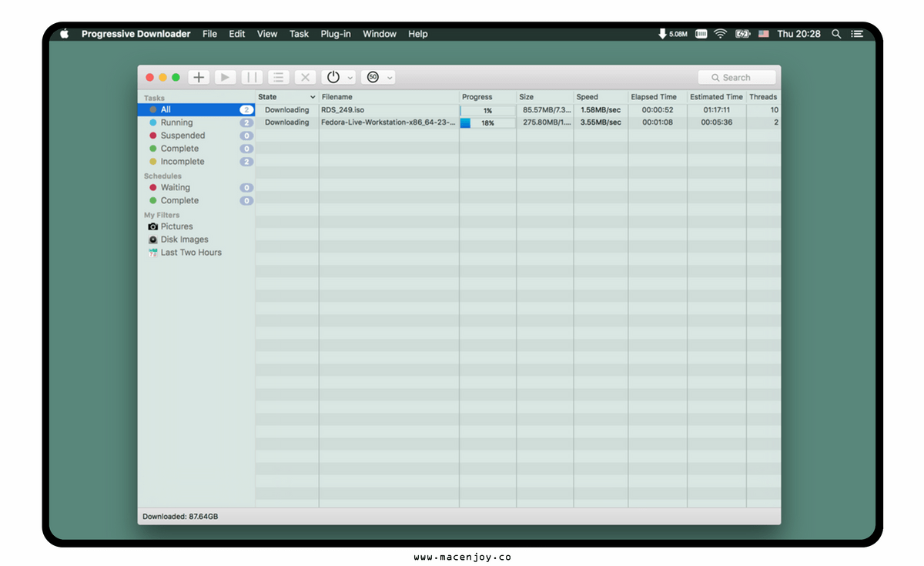
Task: Click the menu bar icon beside the Wi-Fi icon
Action: (x=701, y=34)
